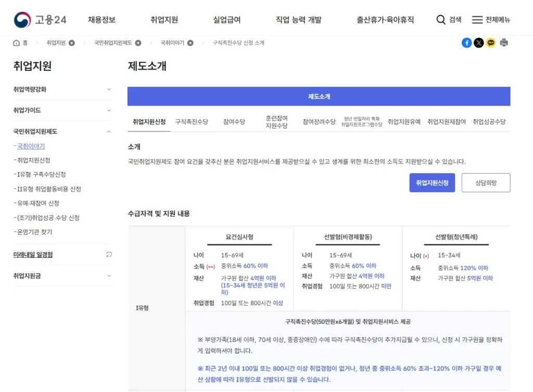The image size is (533, 392).
Task: Click the home icon in breadcrumb
Action: [x=16, y=43]
